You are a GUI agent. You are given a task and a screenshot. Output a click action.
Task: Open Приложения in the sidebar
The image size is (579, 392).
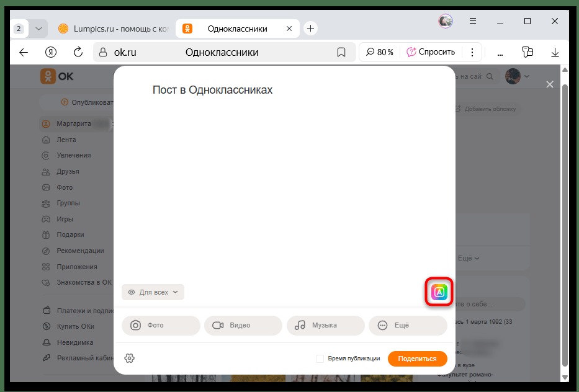[77, 267]
